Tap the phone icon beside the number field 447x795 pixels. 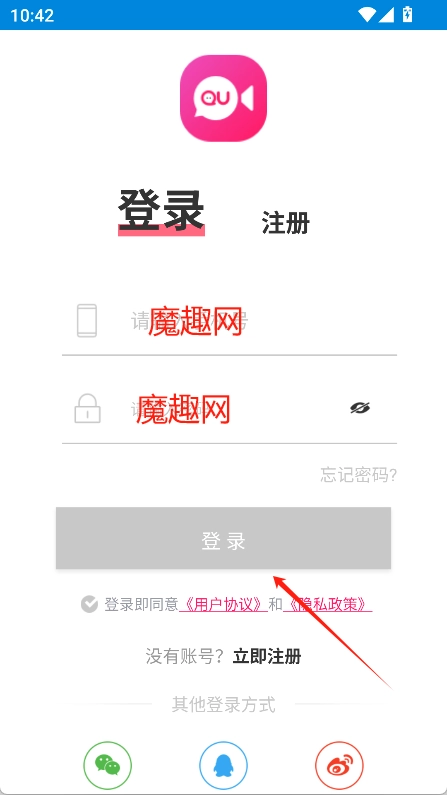pos(87,320)
